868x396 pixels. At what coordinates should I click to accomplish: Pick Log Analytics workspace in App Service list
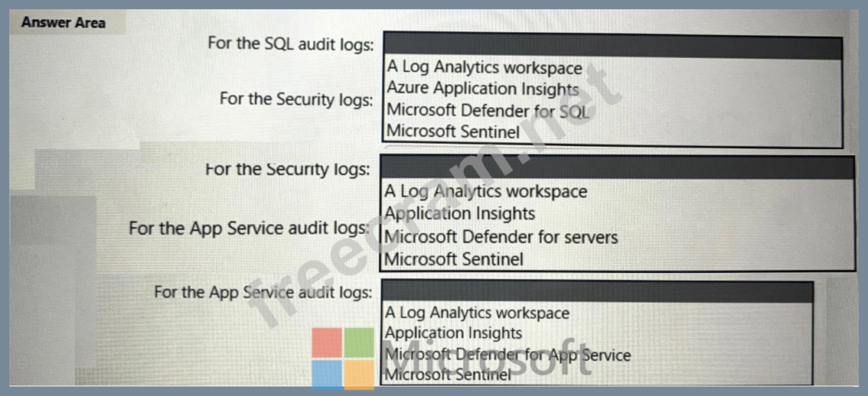click(477, 313)
